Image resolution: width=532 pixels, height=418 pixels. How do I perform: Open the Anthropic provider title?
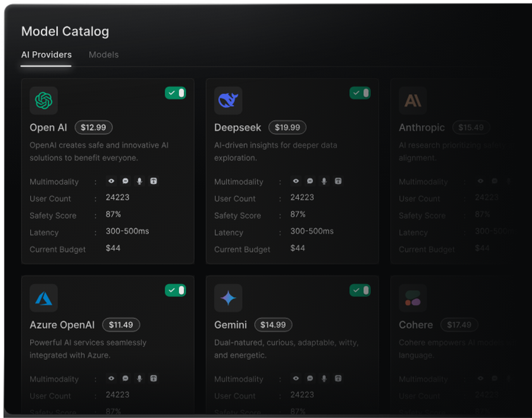pos(422,127)
